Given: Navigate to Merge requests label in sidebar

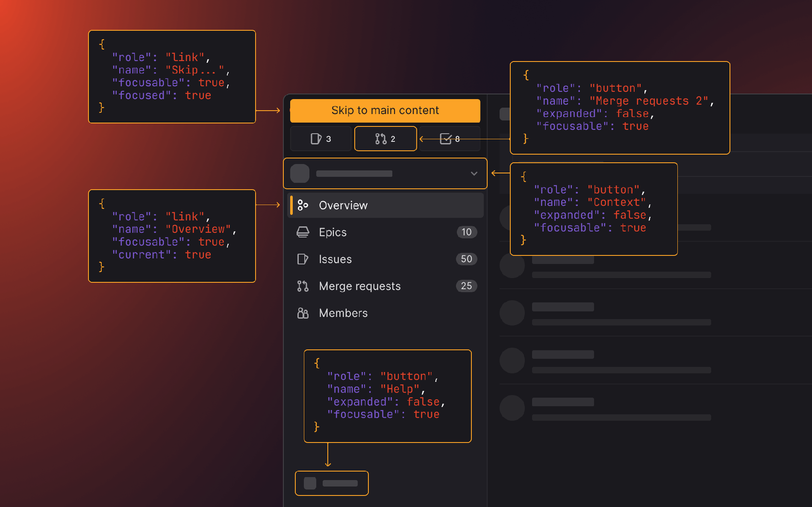Looking at the screenshot, I should point(359,286).
